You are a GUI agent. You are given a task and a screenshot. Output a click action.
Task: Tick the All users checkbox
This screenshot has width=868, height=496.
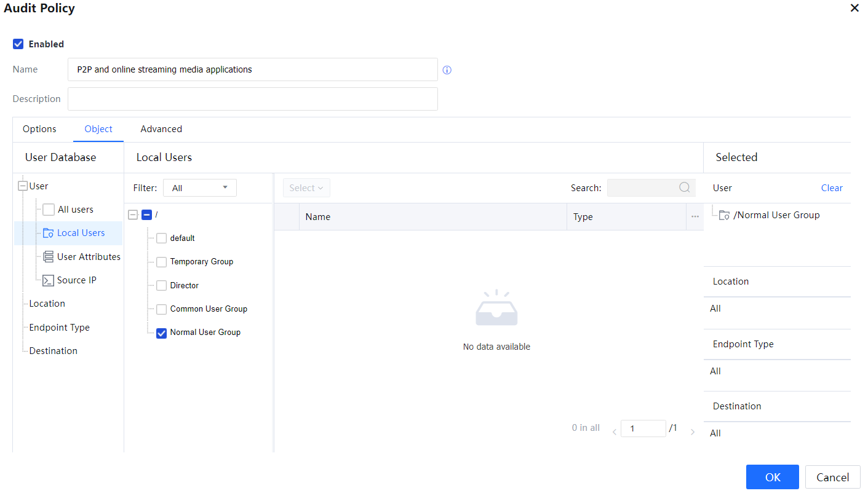coord(49,210)
